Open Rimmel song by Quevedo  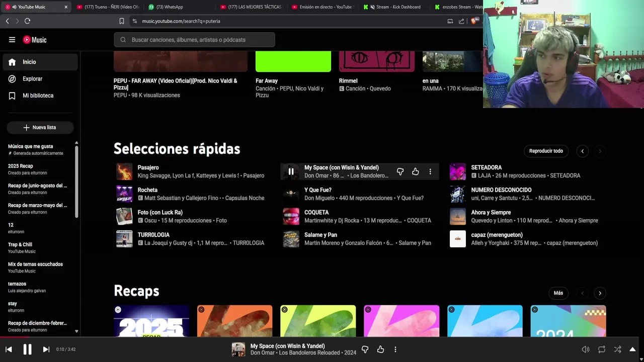tap(348, 80)
